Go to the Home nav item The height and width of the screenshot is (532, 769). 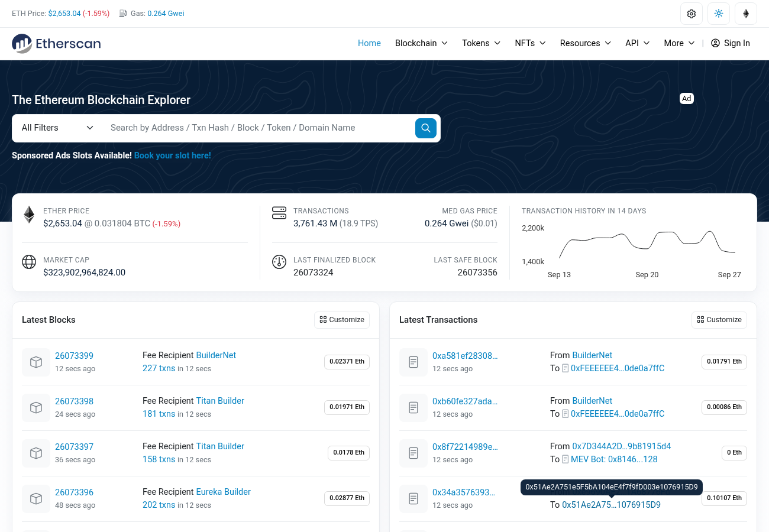click(369, 43)
